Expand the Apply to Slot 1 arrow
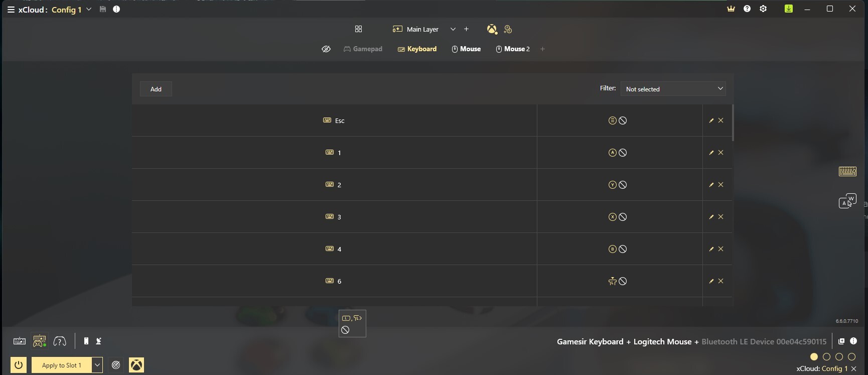The width and height of the screenshot is (868, 375). click(x=97, y=365)
